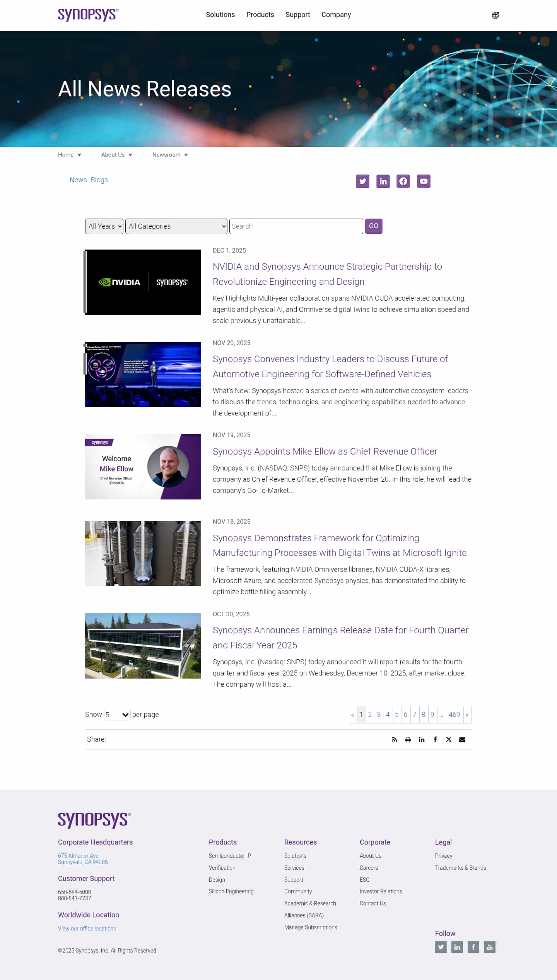
Task: Open Privacy footer link
Action: pyautogui.click(x=444, y=856)
